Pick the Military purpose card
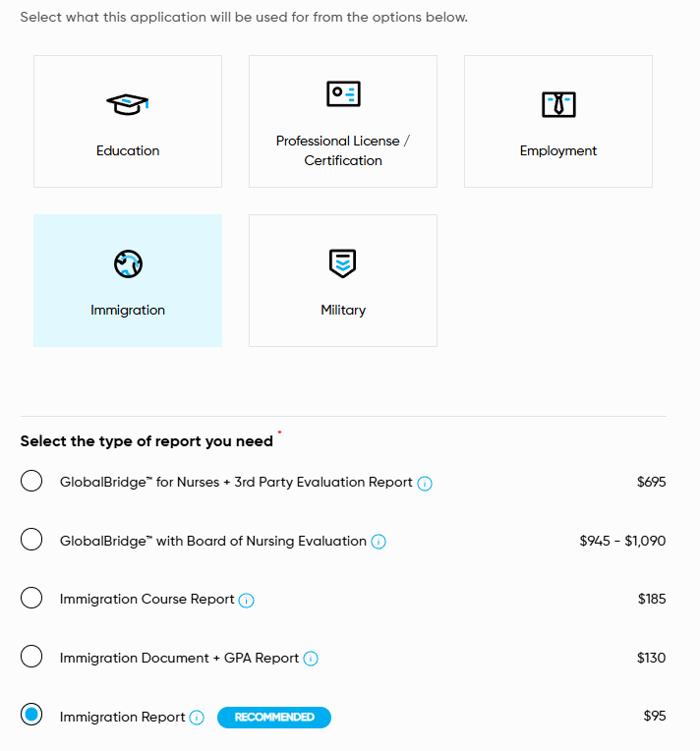This screenshot has width=700, height=751. [343, 281]
